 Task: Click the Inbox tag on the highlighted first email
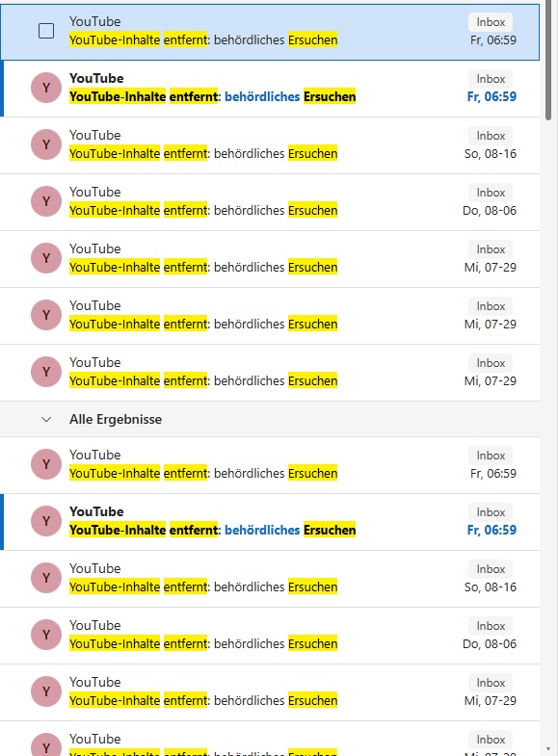(x=491, y=22)
